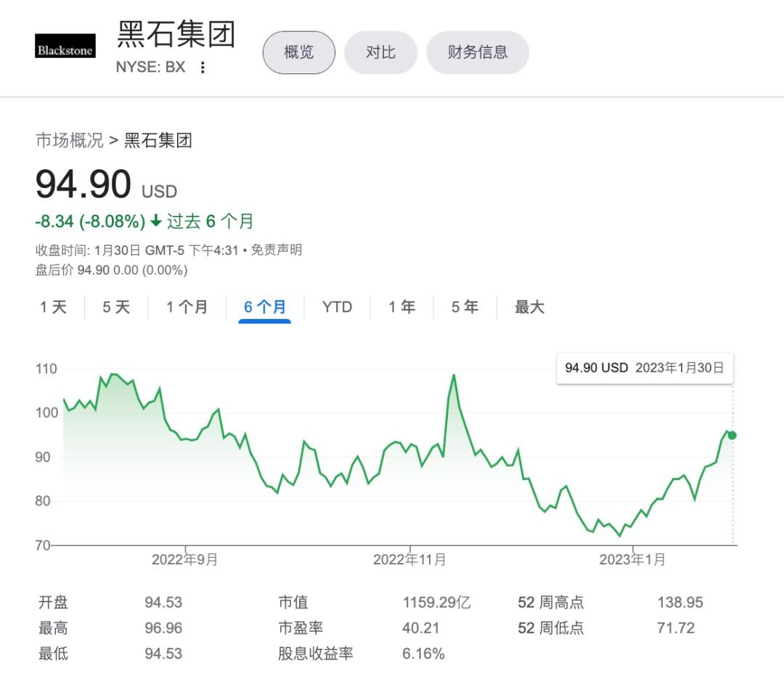Open the 免责声明 link

[x=277, y=250]
